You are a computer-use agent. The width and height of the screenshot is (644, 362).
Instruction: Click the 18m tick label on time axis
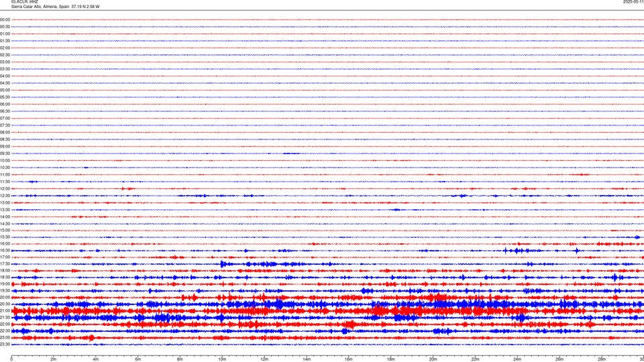(390, 359)
